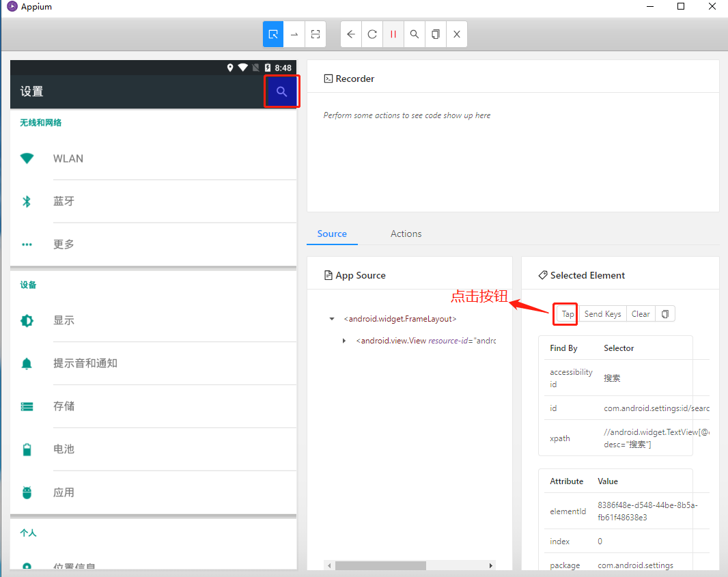This screenshot has height=577, width=728.
Task: Click left arrow of source scrollbar
Action: pyautogui.click(x=329, y=565)
